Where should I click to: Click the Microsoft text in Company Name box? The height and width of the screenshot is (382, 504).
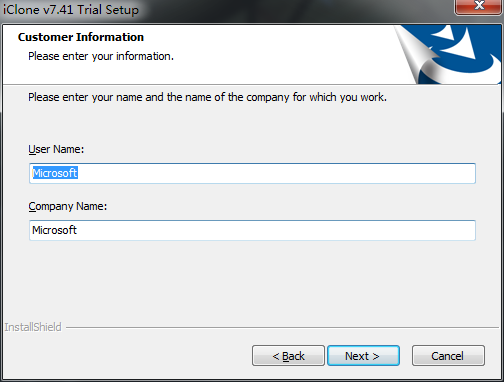click(54, 230)
